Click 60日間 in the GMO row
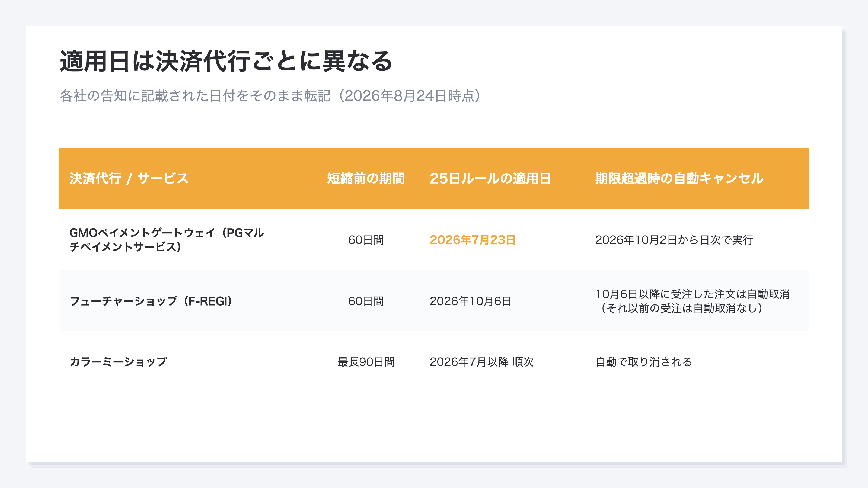 (x=366, y=240)
